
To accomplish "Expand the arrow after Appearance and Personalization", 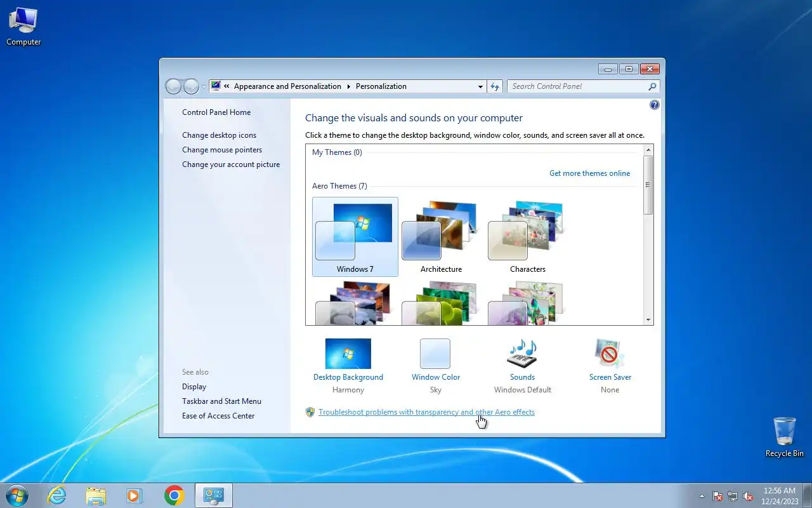I will pos(348,86).
